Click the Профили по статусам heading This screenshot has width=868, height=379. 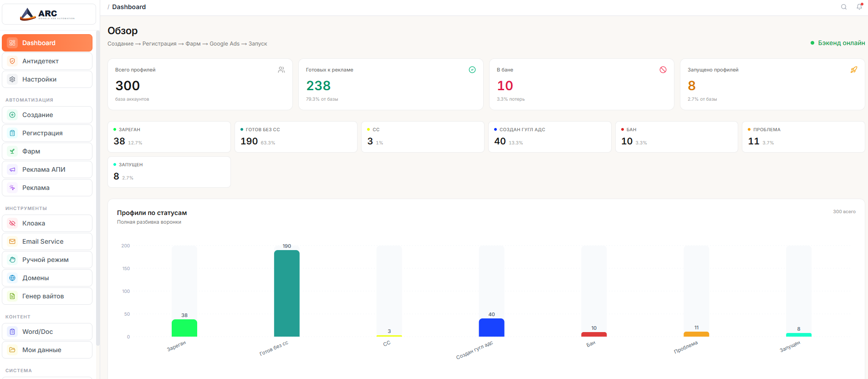tap(152, 213)
